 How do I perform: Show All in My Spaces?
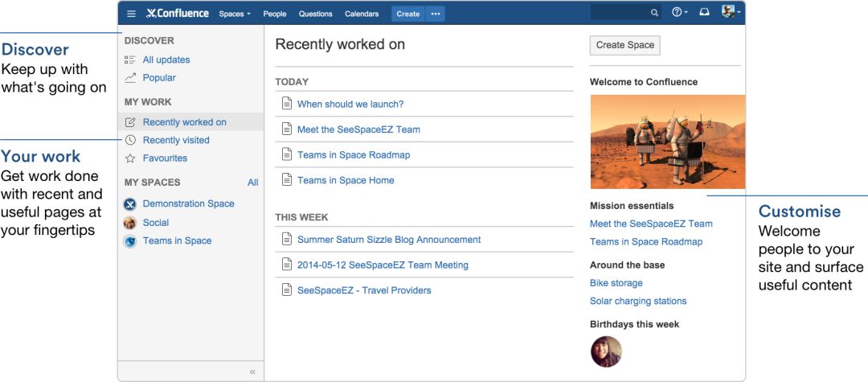[x=253, y=183]
